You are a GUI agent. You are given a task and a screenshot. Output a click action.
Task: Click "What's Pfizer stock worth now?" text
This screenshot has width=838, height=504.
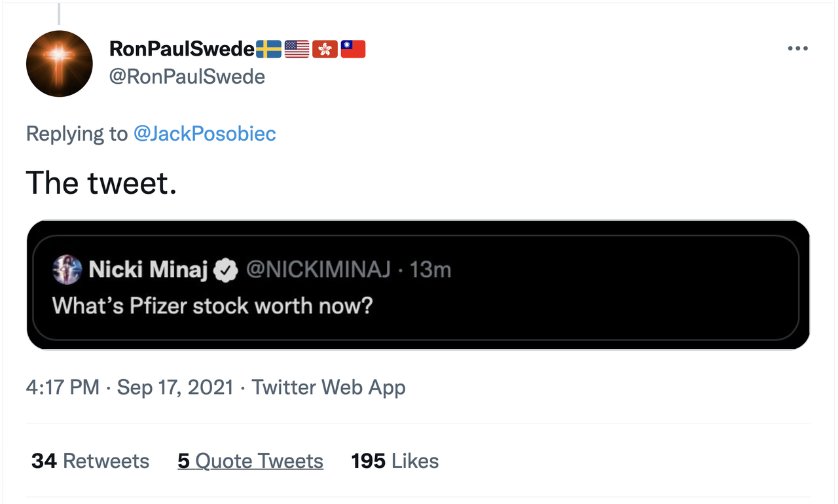point(212,305)
